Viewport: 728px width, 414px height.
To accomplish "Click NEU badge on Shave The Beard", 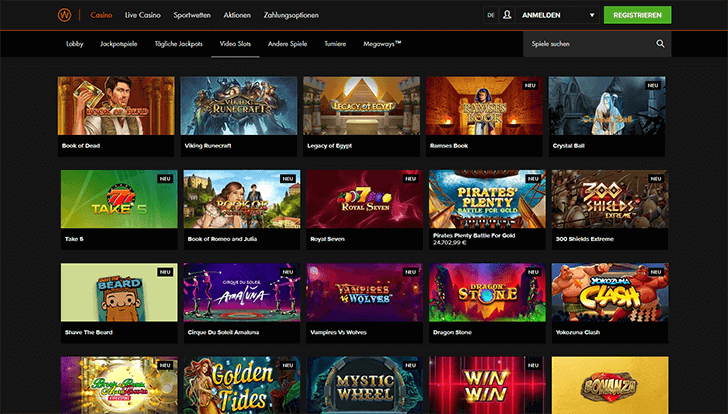I will (165, 272).
